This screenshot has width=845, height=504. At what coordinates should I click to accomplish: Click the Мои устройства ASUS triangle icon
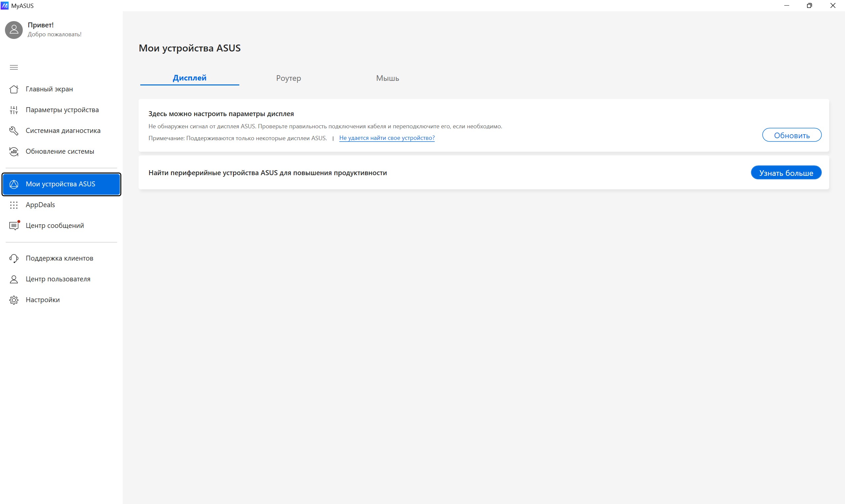(x=14, y=184)
